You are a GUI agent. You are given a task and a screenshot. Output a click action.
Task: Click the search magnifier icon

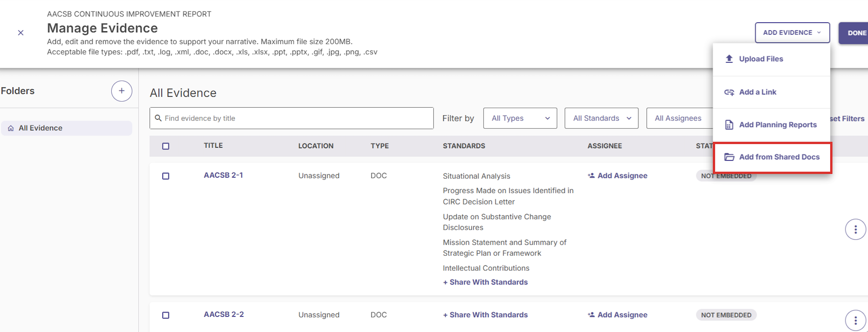click(158, 118)
